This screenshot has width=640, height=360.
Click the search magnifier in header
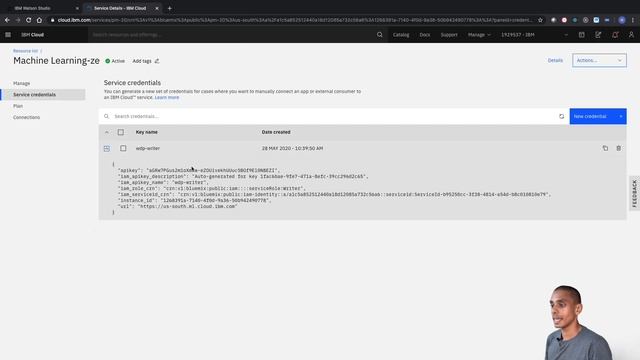tap(380, 35)
